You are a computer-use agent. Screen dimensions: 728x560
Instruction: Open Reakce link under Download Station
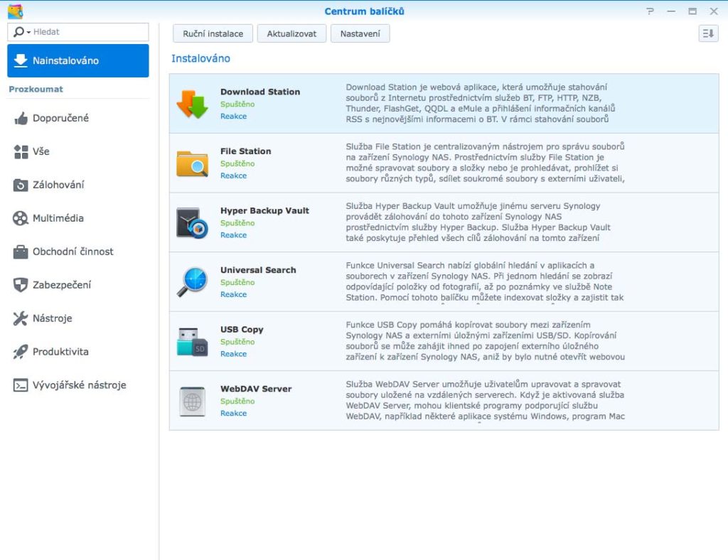233,116
